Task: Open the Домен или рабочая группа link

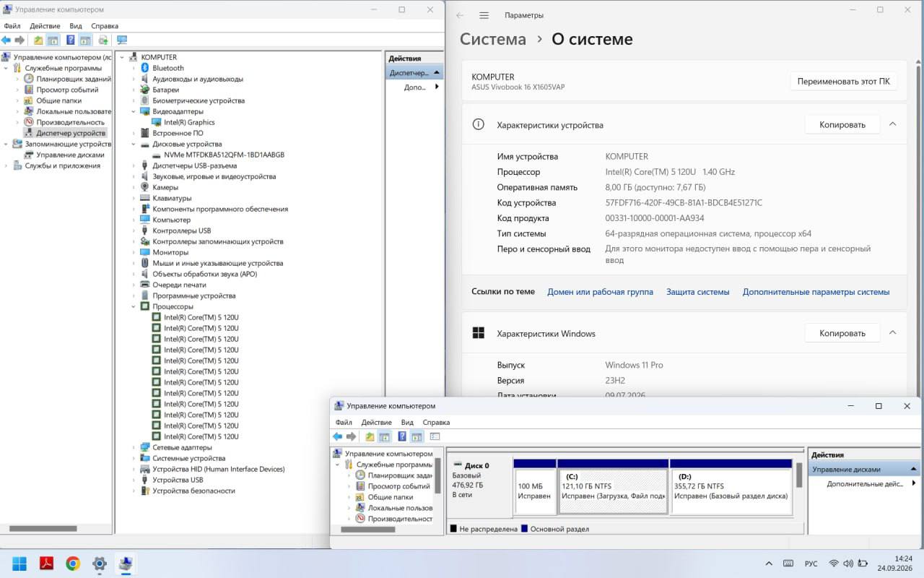Action: tap(600, 292)
